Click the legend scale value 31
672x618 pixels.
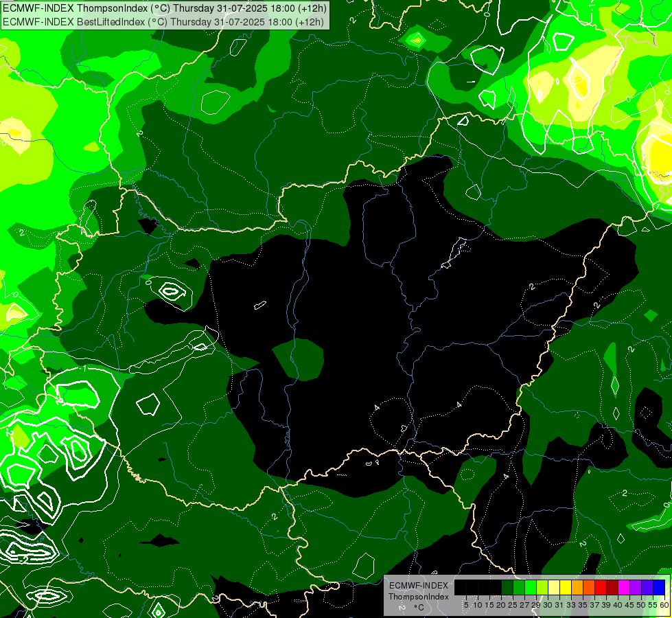[559, 605]
